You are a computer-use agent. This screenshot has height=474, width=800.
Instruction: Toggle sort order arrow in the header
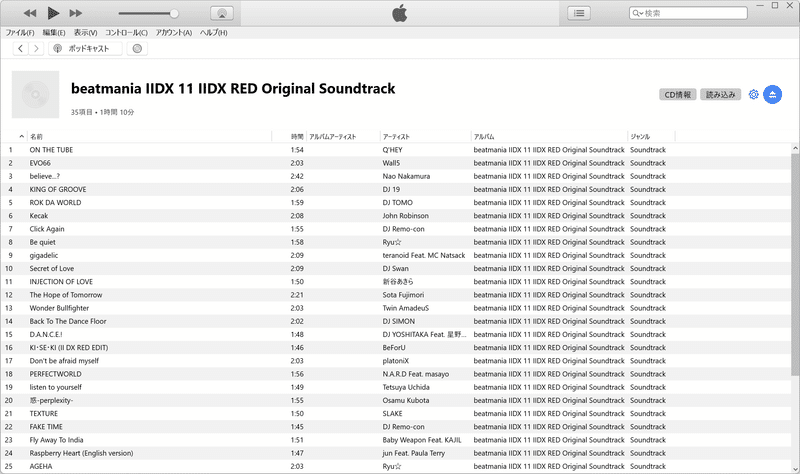21,136
